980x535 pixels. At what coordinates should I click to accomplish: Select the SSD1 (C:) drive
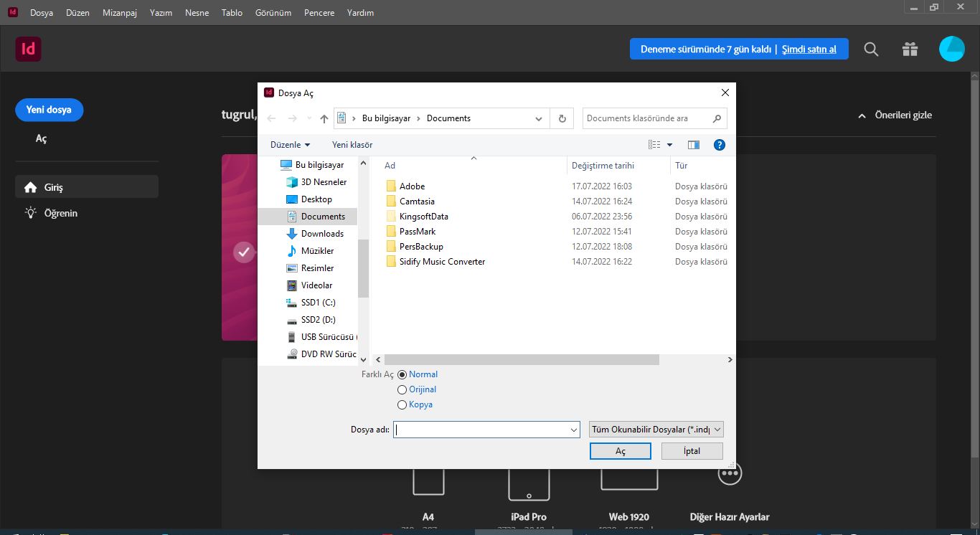coord(311,303)
